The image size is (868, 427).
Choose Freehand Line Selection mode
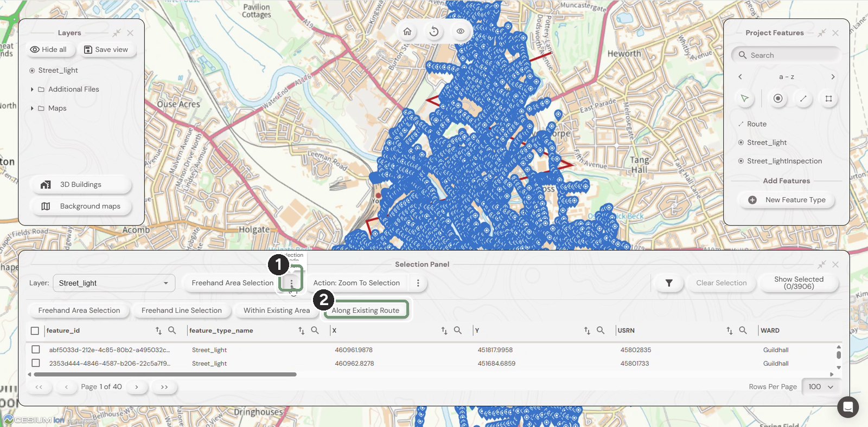(x=182, y=310)
